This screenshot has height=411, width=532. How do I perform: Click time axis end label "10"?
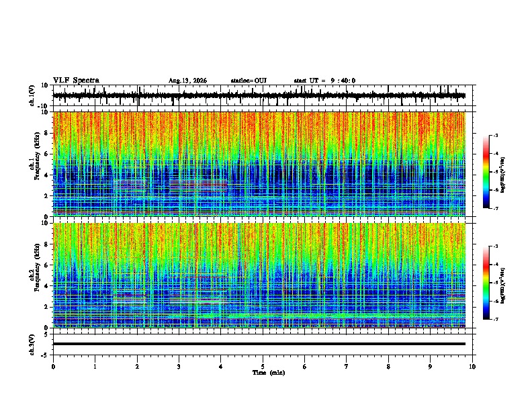tap(472, 367)
